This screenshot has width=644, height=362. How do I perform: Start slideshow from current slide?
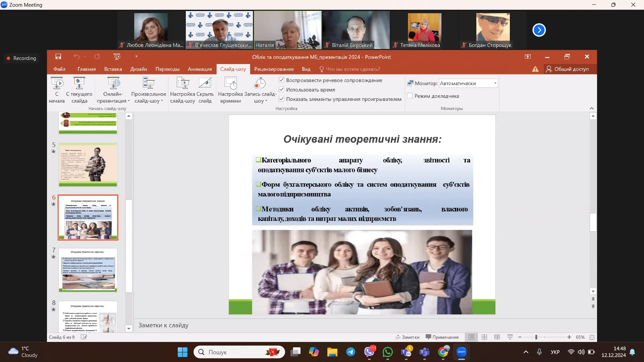click(79, 83)
